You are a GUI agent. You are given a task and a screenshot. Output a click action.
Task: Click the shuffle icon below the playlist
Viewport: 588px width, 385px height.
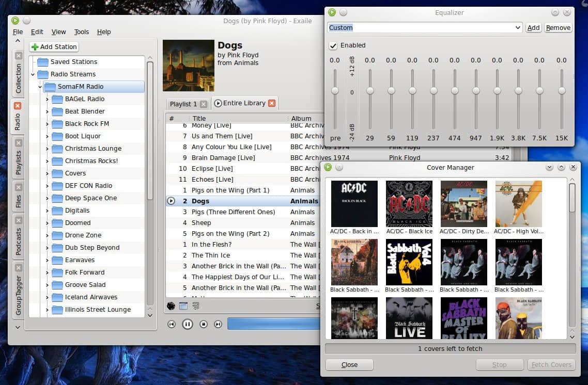[x=171, y=306]
